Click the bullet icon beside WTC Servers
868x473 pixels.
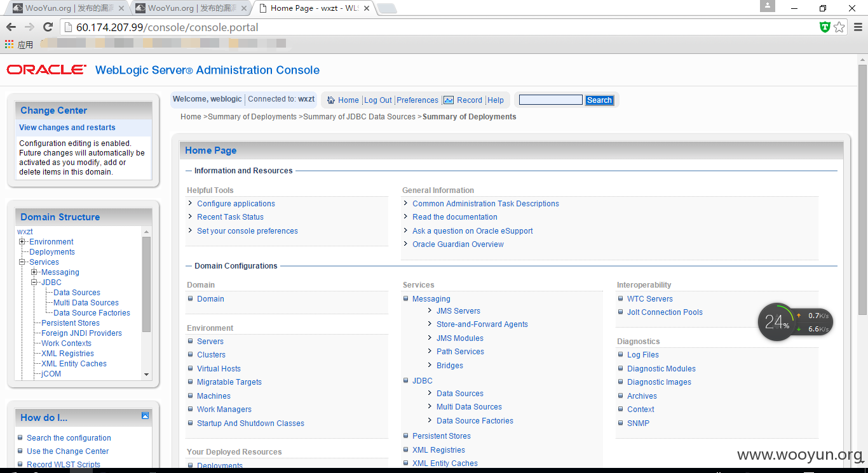coord(621,298)
